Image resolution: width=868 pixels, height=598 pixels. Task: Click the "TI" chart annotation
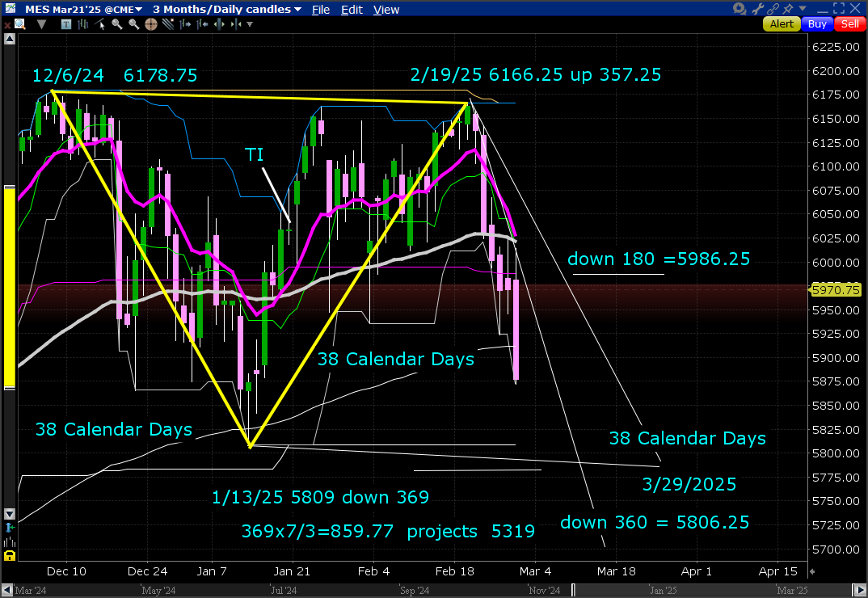tap(254, 154)
